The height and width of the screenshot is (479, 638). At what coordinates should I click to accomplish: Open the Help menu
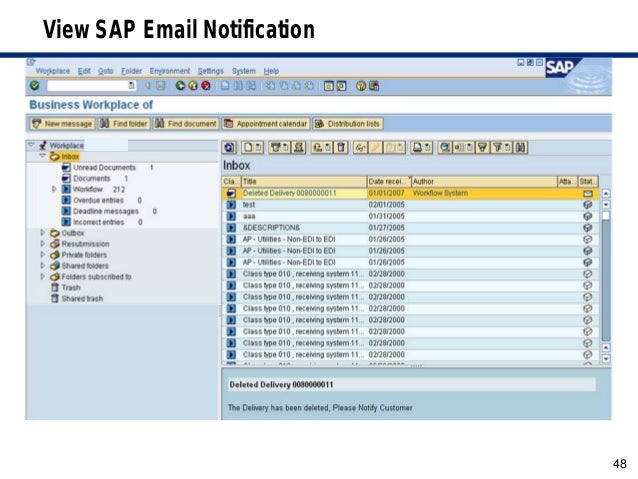tap(271, 71)
